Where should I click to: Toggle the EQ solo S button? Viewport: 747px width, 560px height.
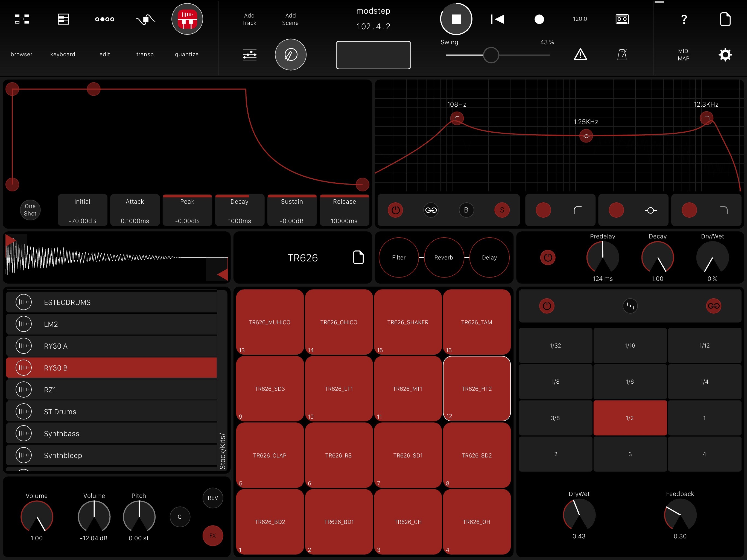tap(502, 210)
